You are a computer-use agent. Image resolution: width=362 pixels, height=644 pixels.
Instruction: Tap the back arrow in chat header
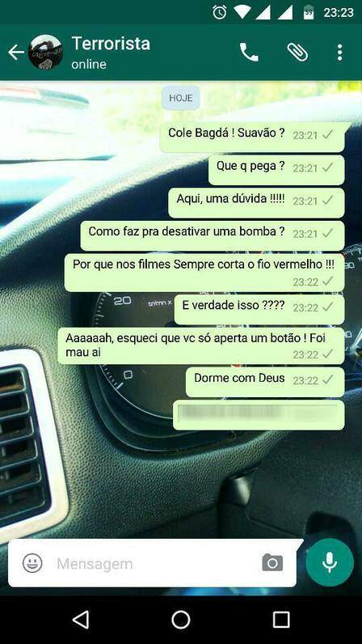click(16, 53)
